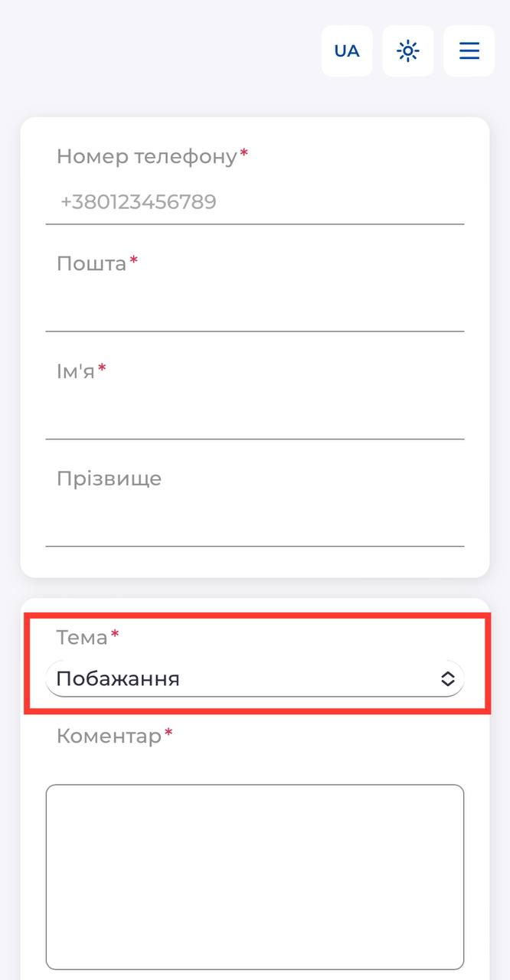Click the empty Ім'я input field

(x=254, y=417)
